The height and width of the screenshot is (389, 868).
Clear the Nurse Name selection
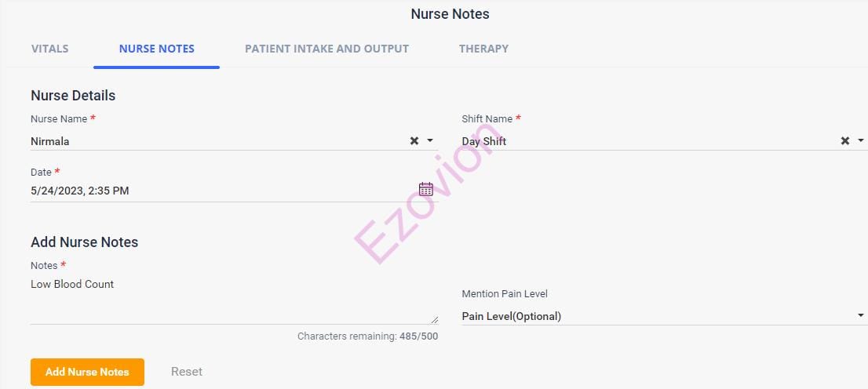pyautogui.click(x=414, y=141)
